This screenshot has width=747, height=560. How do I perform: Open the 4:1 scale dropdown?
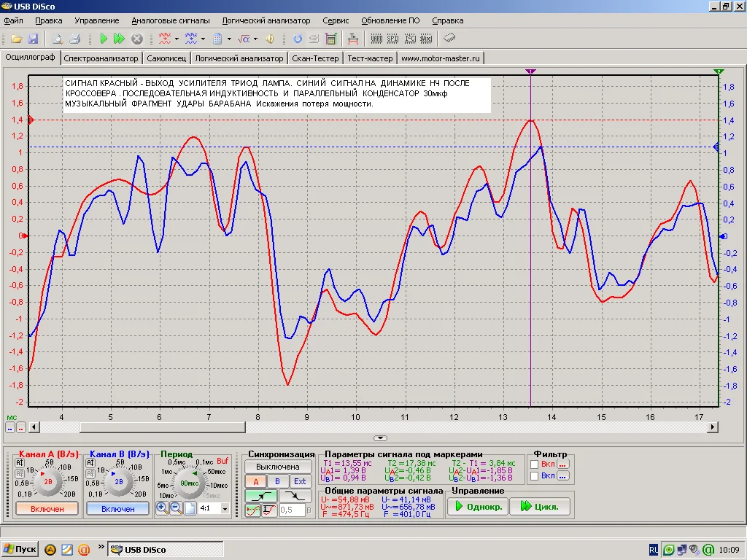click(224, 508)
